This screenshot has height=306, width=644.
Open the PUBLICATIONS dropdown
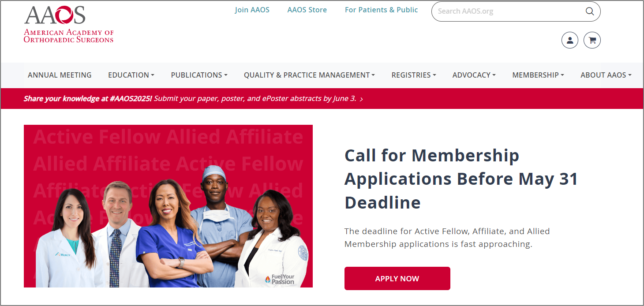coord(198,75)
